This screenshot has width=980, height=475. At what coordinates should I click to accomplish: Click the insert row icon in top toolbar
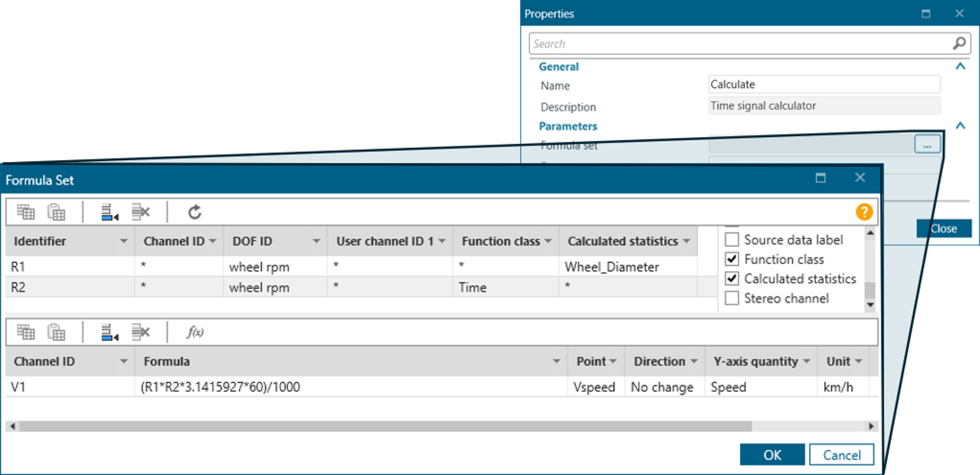pos(109,212)
